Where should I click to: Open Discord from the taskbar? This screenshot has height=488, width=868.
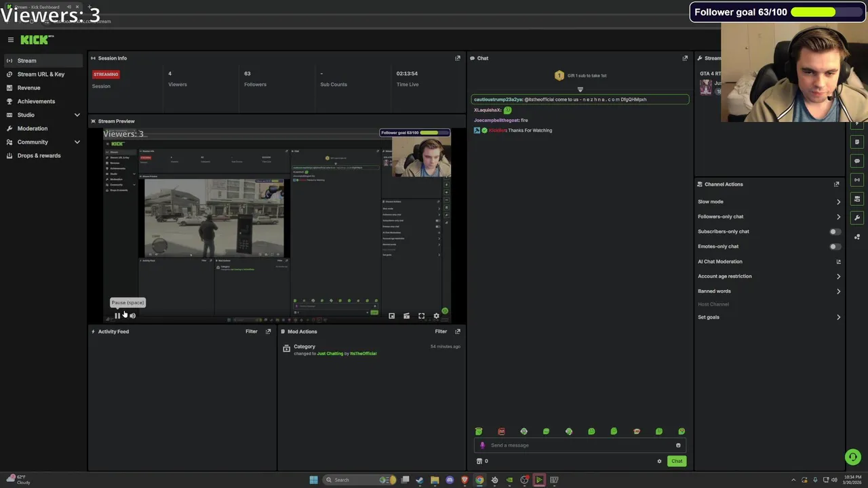tap(450, 480)
